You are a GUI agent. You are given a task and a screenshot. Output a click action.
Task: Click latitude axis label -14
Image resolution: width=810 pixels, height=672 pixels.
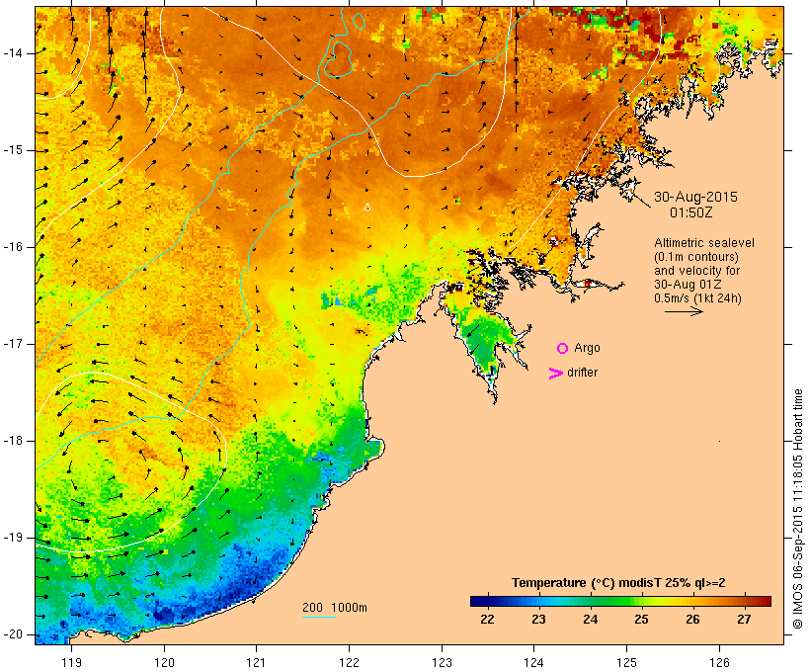(x=12, y=53)
